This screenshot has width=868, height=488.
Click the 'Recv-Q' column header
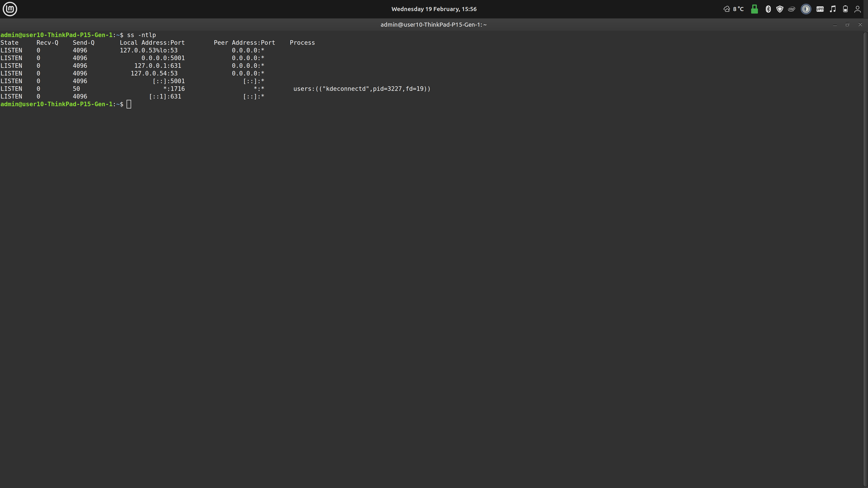point(47,43)
